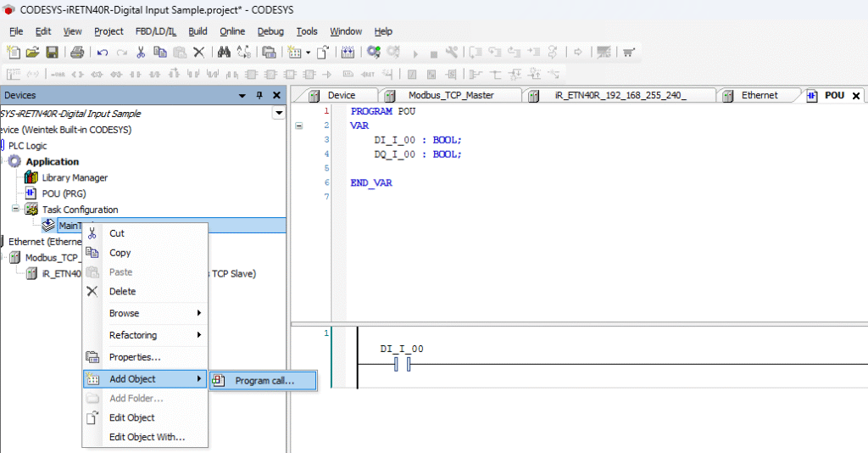Click the Print toolbar icon
868x453 pixels.
77,52
